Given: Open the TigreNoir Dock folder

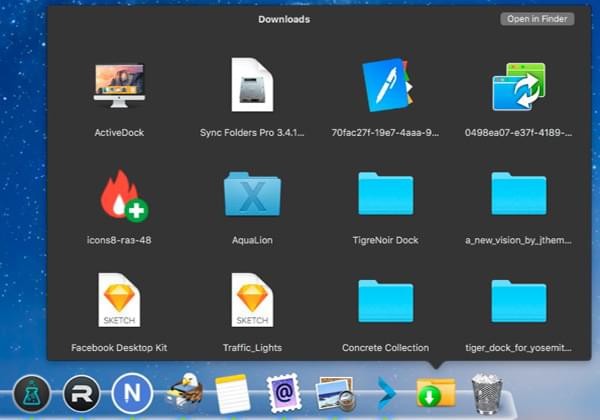Looking at the screenshot, I should tap(386, 194).
